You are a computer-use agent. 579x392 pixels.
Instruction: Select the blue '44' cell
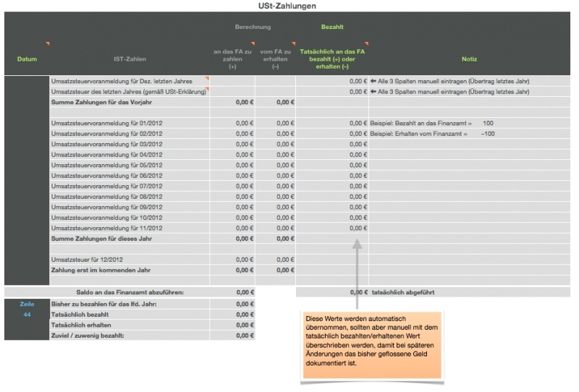tap(27, 315)
